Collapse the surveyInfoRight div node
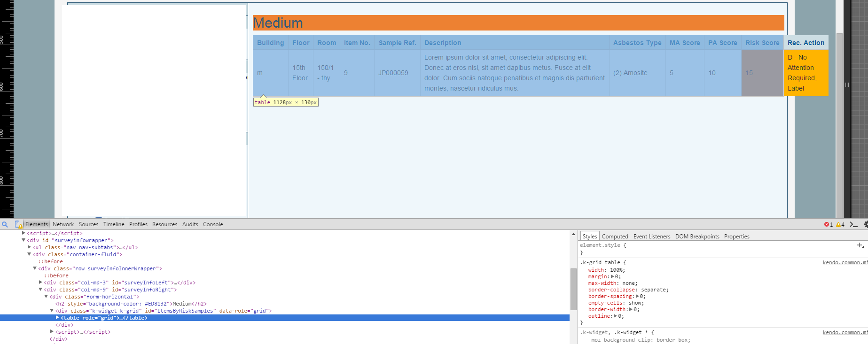The height and width of the screenshot is (344, 868). (40, 290)
